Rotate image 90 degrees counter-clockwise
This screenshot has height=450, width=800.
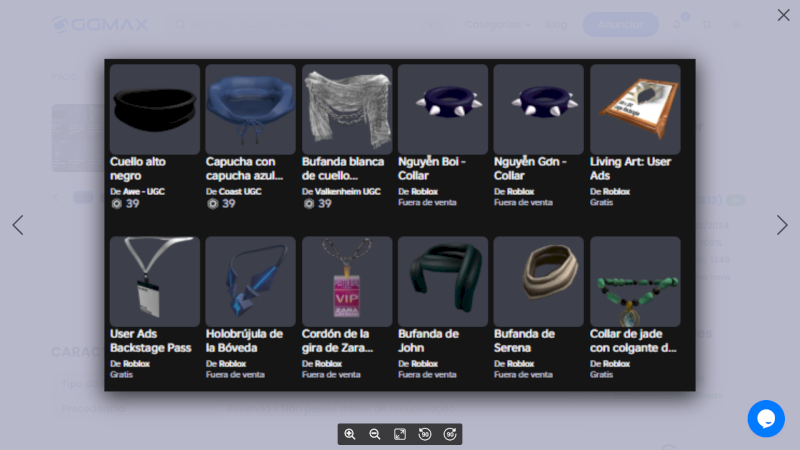(x=425, y=434)
